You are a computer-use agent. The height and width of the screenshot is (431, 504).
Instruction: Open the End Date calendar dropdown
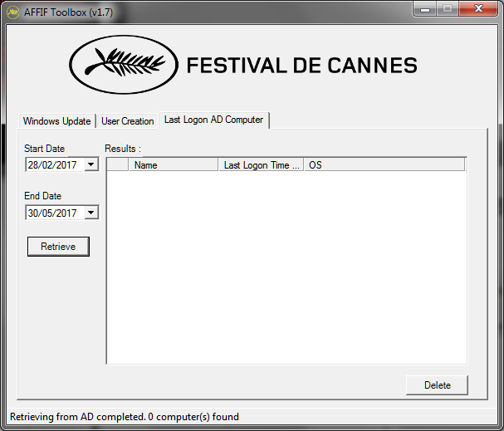(91, 213)
